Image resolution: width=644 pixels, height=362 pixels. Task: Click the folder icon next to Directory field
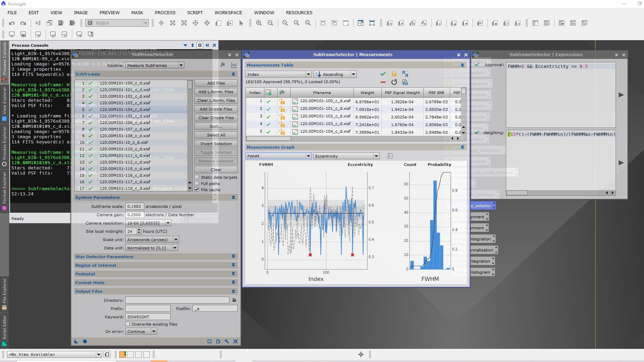(x=234, y=300)
